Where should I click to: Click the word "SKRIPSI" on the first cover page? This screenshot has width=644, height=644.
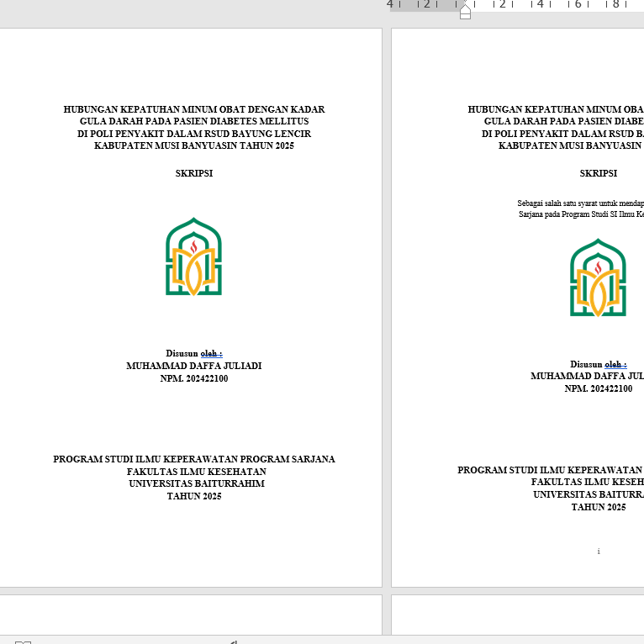coord(194,173)
